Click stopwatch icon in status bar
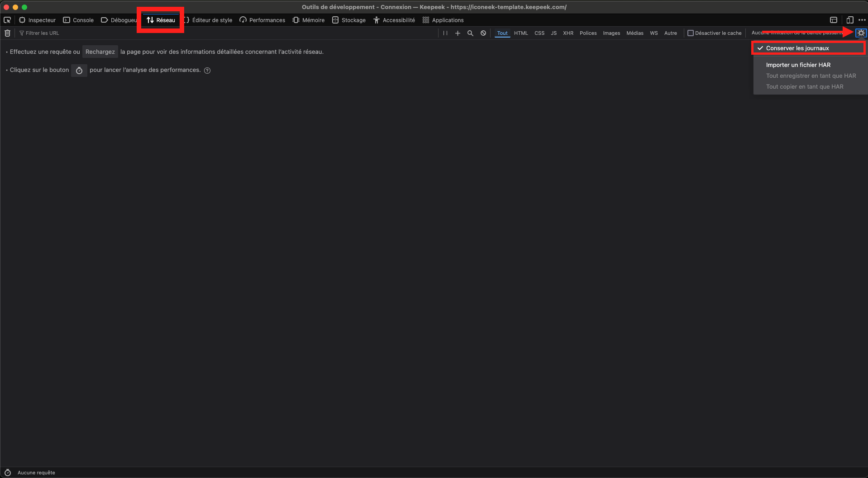 8,473
